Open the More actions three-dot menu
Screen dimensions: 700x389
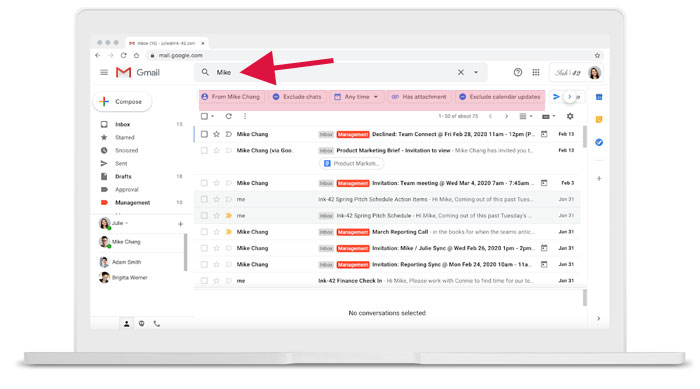245,116
